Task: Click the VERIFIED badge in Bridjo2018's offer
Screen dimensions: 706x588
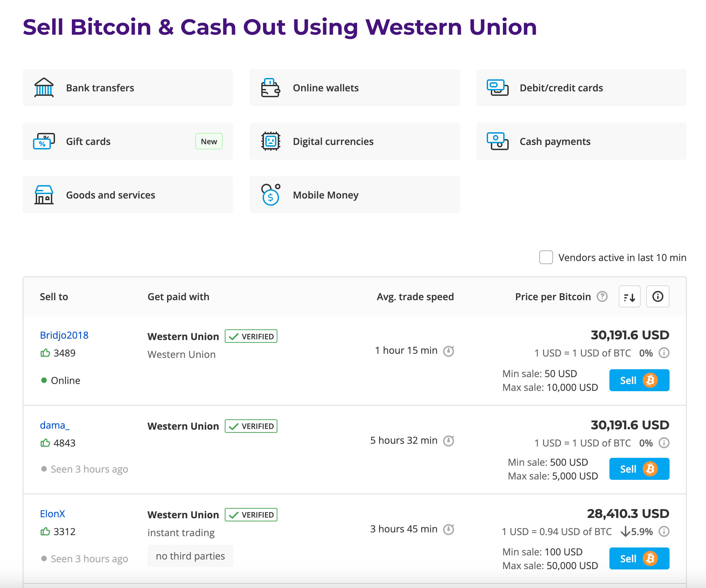Action: coord(251,336)
